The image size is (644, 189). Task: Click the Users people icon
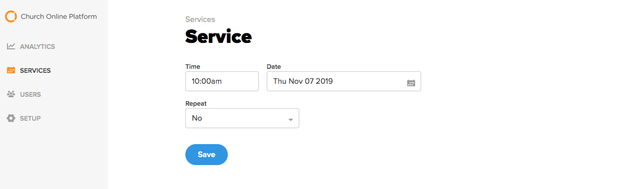(11, 94)
